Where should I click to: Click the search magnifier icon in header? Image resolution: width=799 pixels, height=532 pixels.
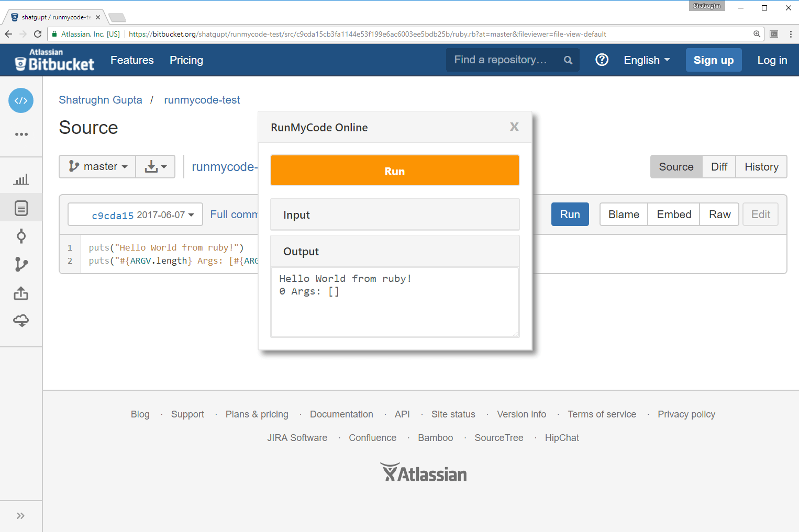[x=568, y=60]
